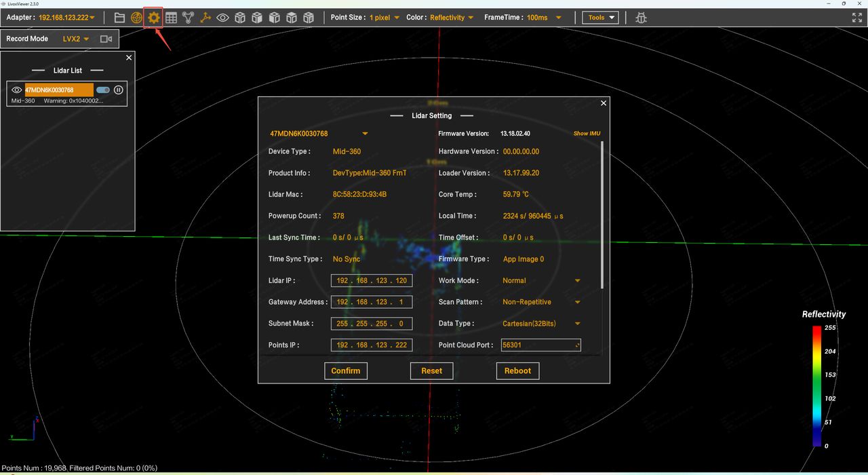Open the Data Type Cartesian(32Bits) dropdown
This screenshot has width=868, height=475.
point(541,324)
